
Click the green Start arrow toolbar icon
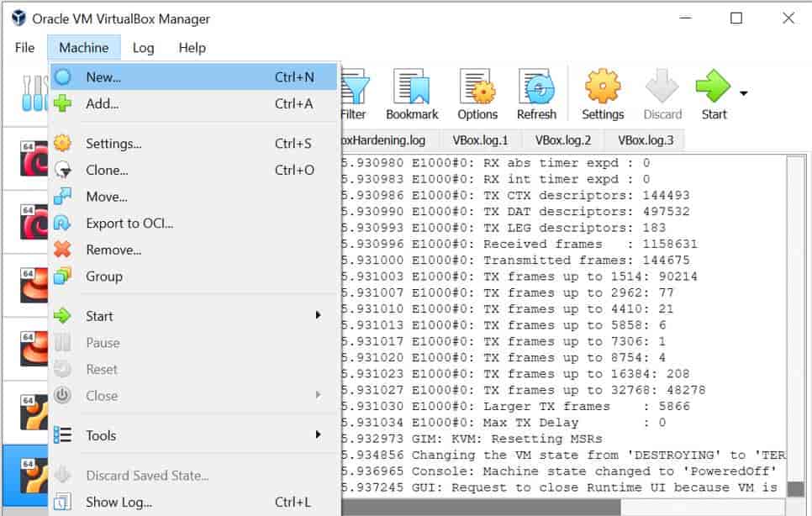tap(713, 86)
